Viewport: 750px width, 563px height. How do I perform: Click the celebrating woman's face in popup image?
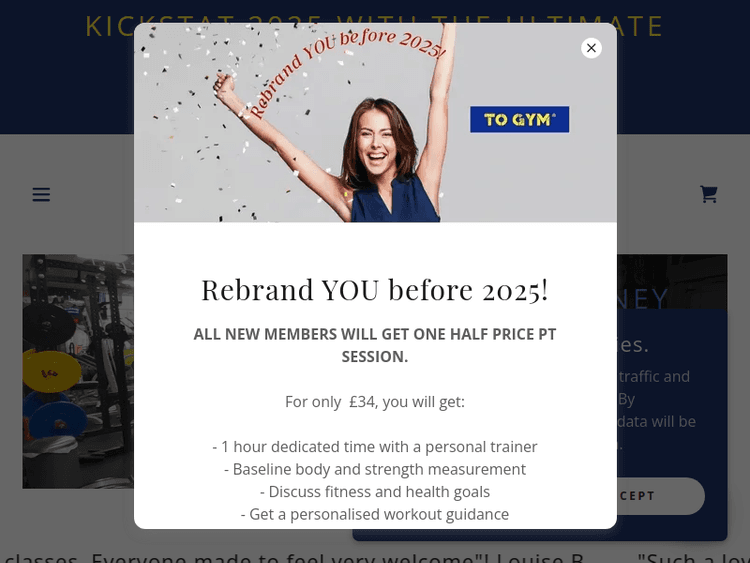click(x=377, y=139)
